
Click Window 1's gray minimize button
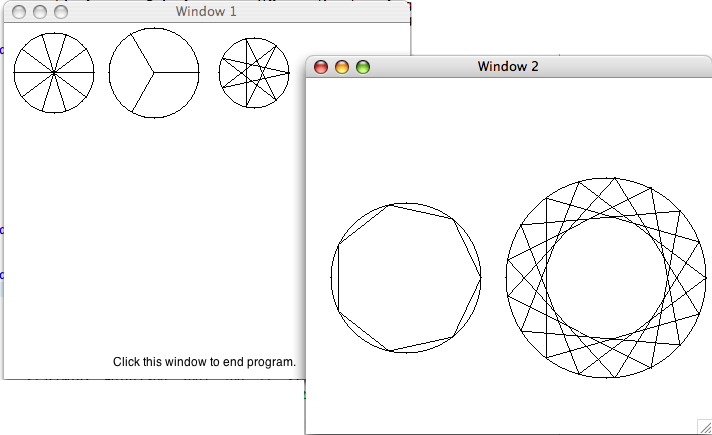(x=40, y=12)
